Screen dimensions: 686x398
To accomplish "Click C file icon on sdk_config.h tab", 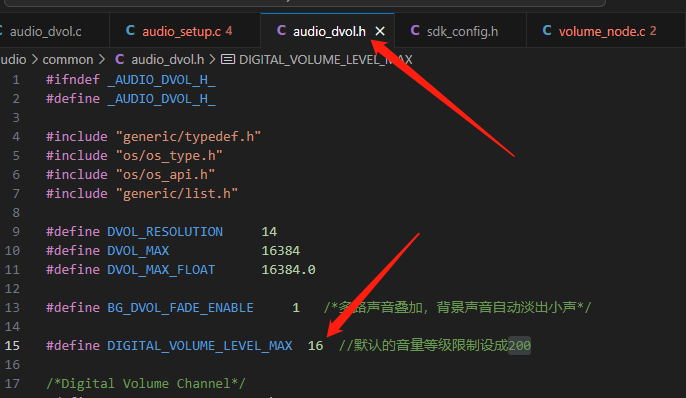I will (x=415, y=31).
